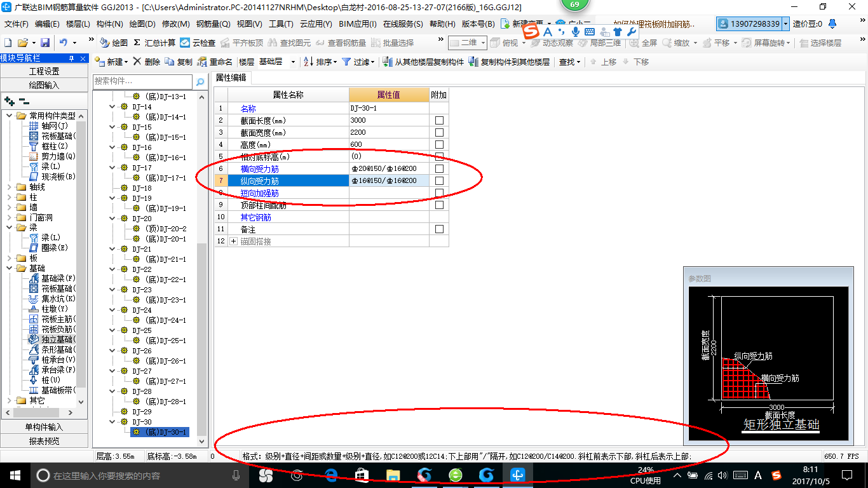Click the notification bell icon

[x=832, y=24]
